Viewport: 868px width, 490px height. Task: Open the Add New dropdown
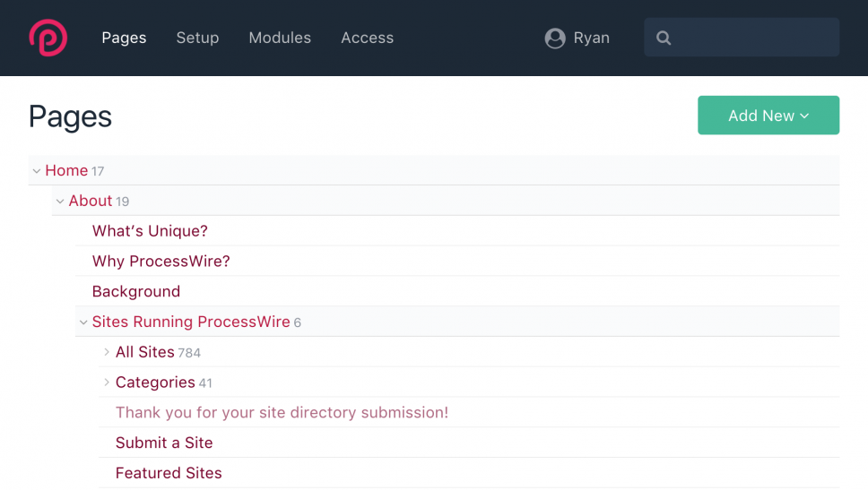(768, 115)
